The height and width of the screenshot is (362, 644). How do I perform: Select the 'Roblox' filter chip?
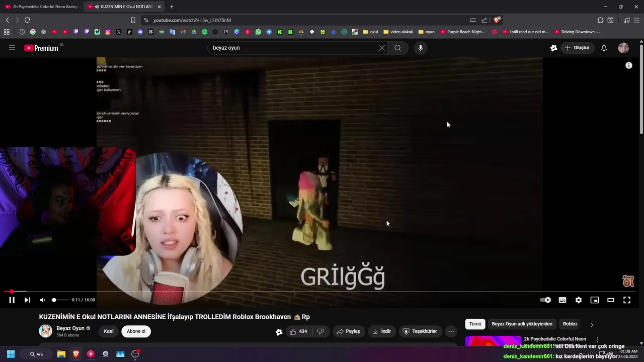[x=570, y=324]
